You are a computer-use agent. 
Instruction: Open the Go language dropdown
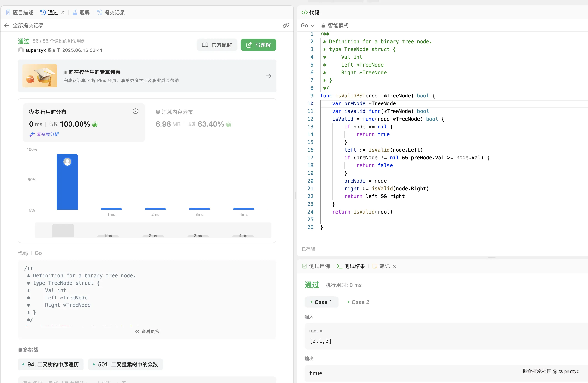click(x=307, y=25)
